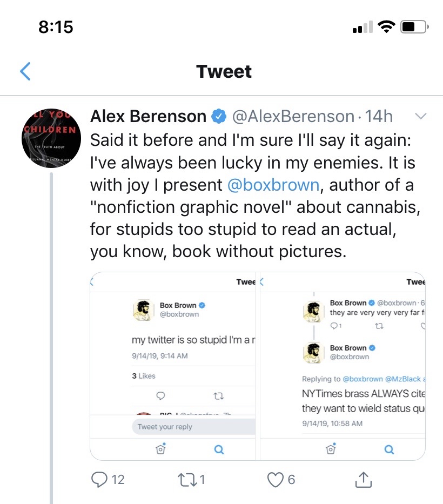Tap the 14h tweet timestamp
Screen dimensions: 443x504
(379, 116)
